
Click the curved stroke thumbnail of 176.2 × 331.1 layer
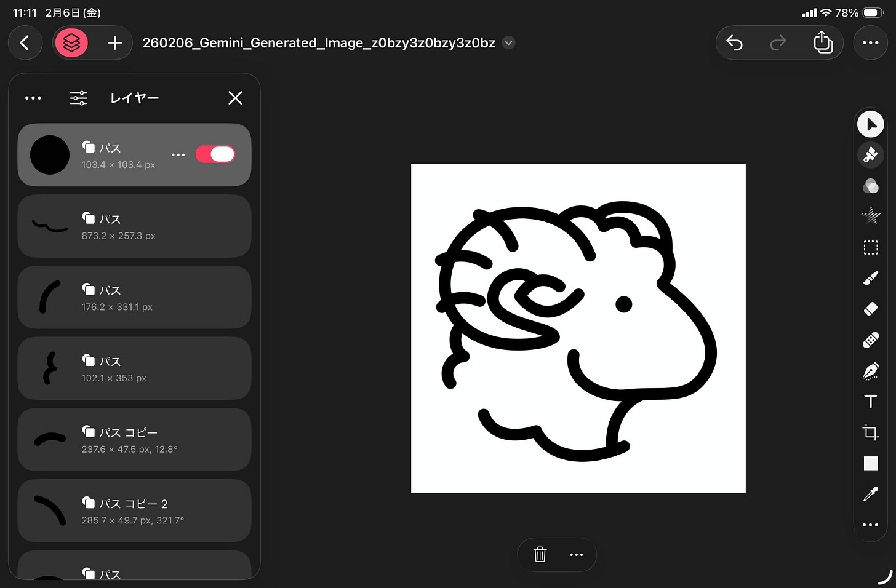(50, 297)
